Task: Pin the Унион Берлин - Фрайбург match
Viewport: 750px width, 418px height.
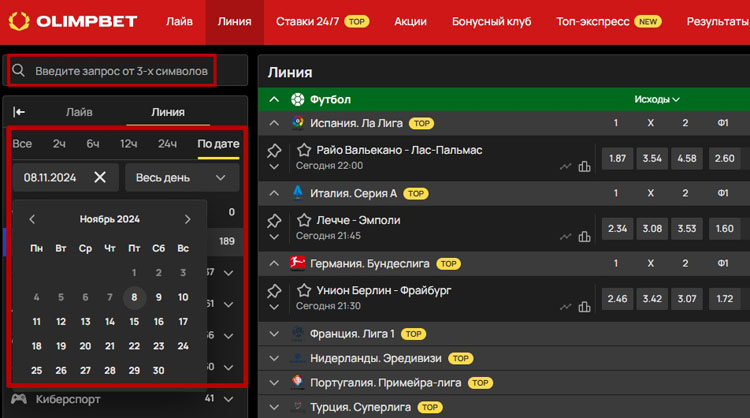Action: (x=274, y=291)
